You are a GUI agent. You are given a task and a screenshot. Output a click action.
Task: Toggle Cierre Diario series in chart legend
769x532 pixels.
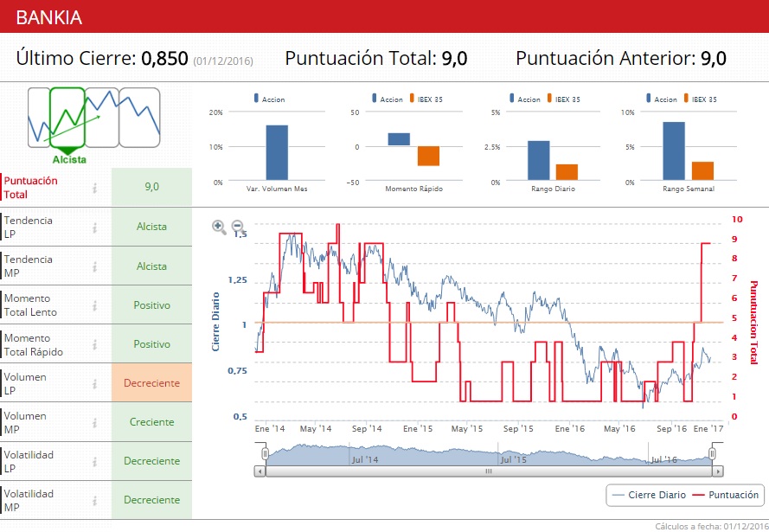click(649, 495)
